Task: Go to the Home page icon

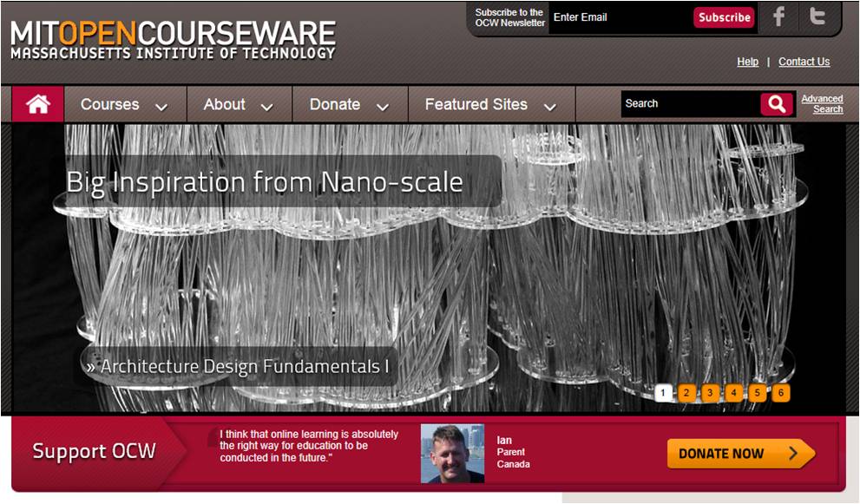Action: click(38, 103)
